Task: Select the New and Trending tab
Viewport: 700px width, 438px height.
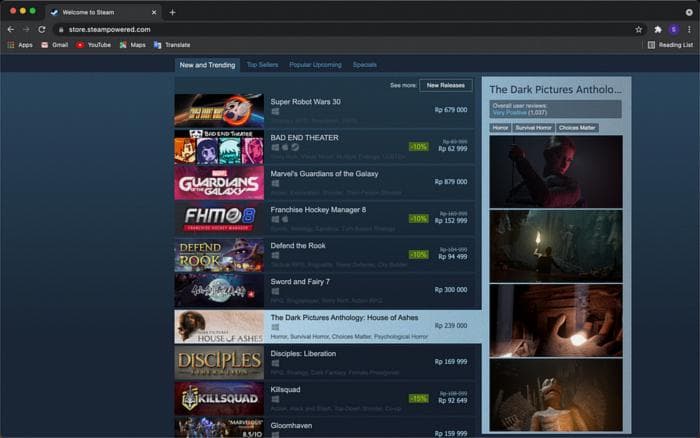Action: tap(207, 65)
